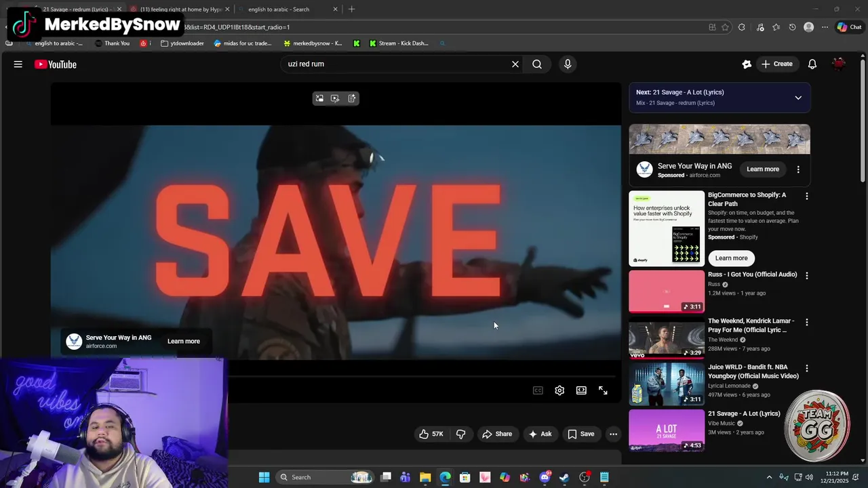Like the video with 57K likes
The image size is (868, 488).
(x=431, y=434)
